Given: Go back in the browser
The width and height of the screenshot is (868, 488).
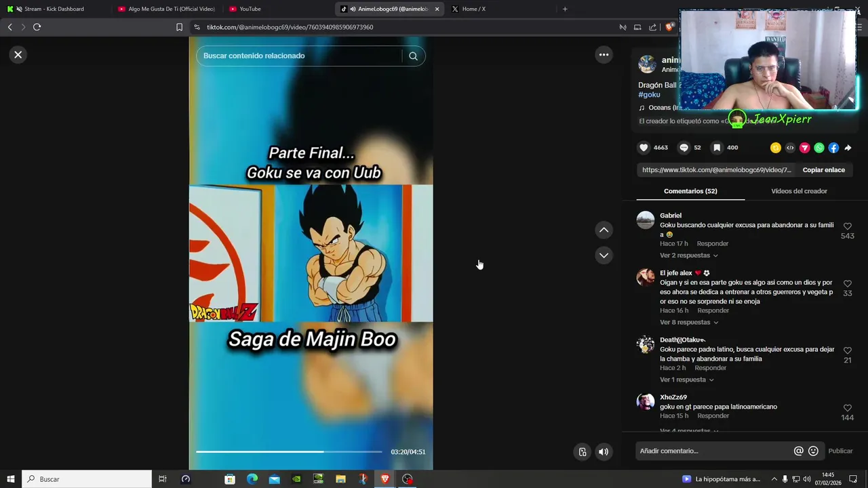Looking at the screenshot, I should click(x=9, y=27).
